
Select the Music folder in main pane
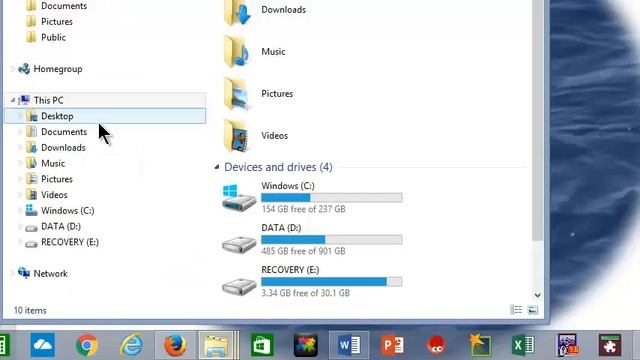237,51
